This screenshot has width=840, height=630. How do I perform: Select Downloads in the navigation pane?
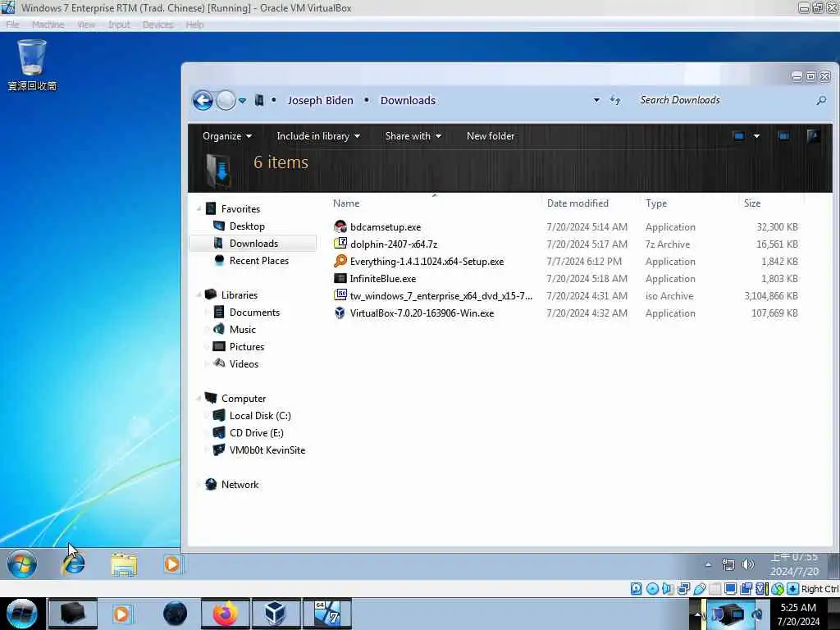point(253,243)
